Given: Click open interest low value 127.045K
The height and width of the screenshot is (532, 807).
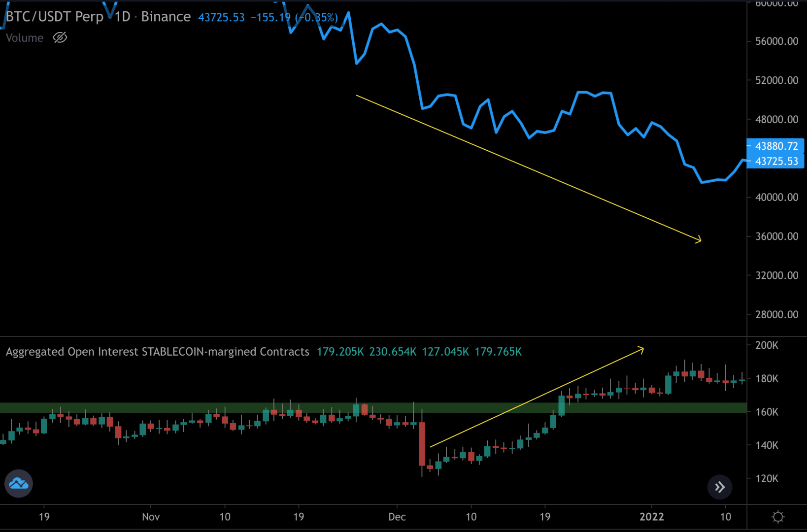Looking at the screenshot, I should [445, 352].
